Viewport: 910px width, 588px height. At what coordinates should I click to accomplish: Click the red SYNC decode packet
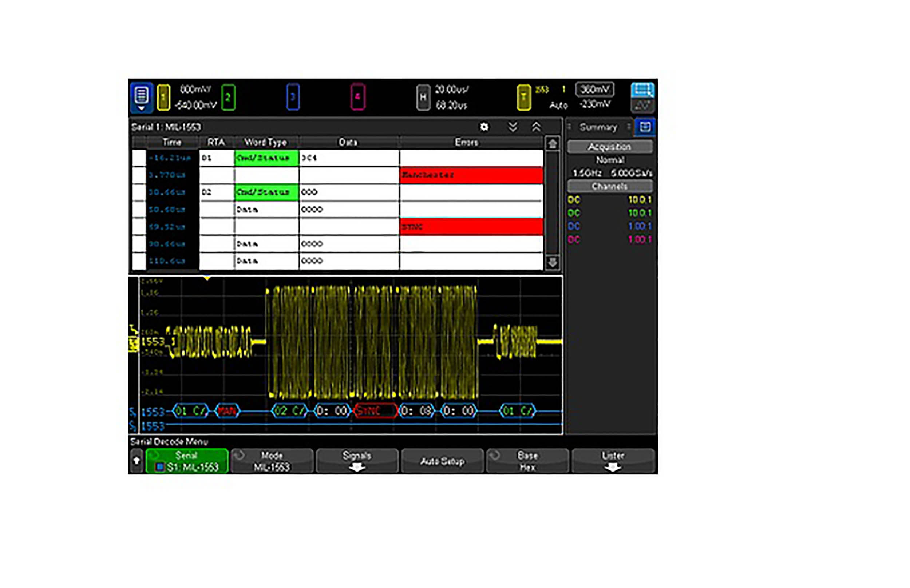[376, 411]
